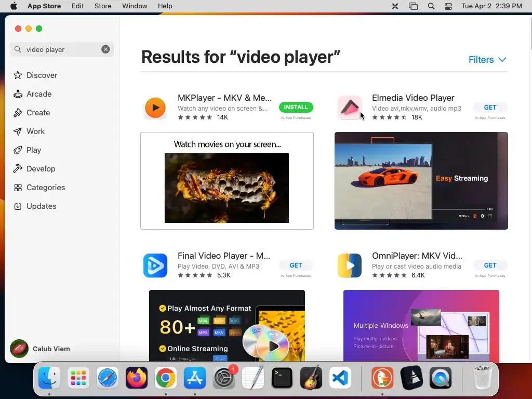Click the Elmedia 18K rating count
The height and width of the screenshot is (399, 532).
417,117
